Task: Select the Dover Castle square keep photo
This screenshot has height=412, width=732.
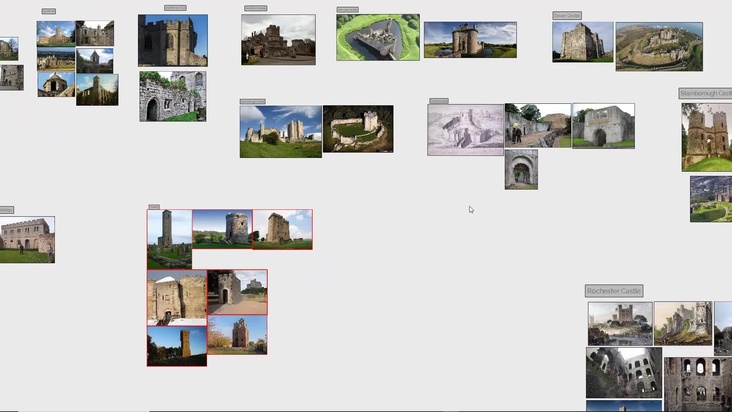Action: [582, 42]
